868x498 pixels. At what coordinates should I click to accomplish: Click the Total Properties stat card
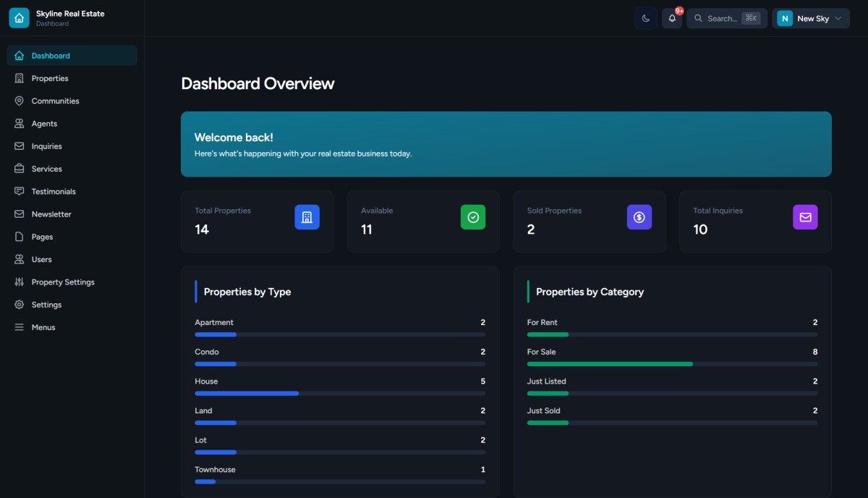pos(257,221)
